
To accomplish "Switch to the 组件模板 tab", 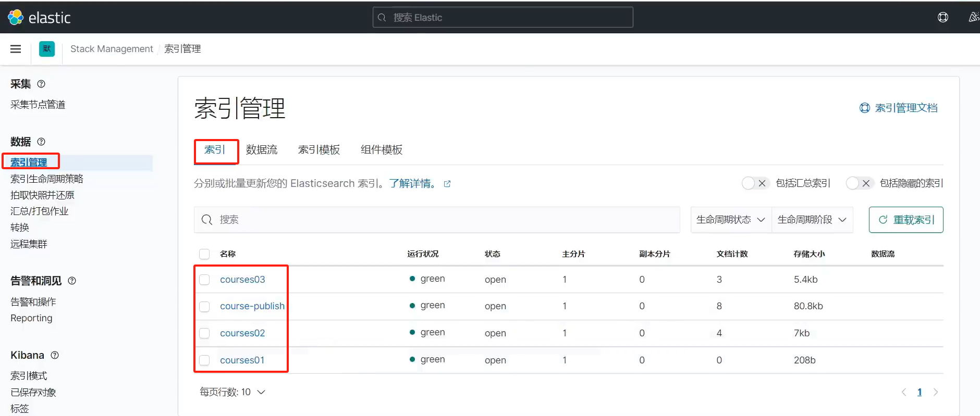I will pyautogui.click(x=382, y=150).
